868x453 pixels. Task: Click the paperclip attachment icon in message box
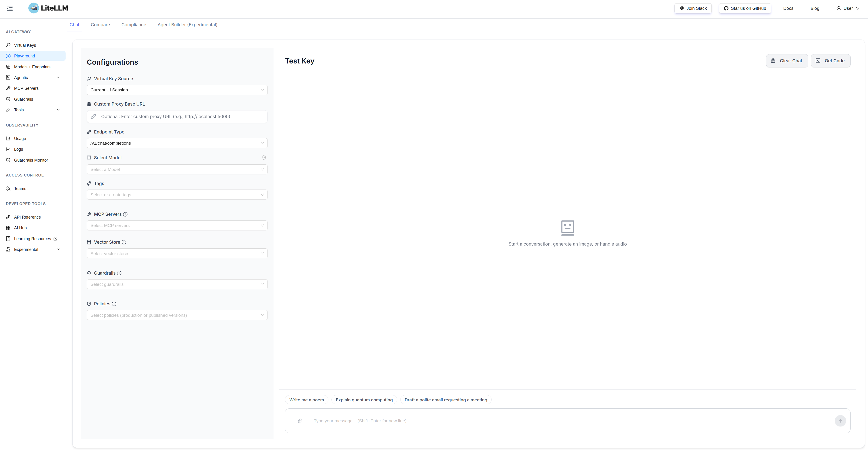[x=300, y=421]
